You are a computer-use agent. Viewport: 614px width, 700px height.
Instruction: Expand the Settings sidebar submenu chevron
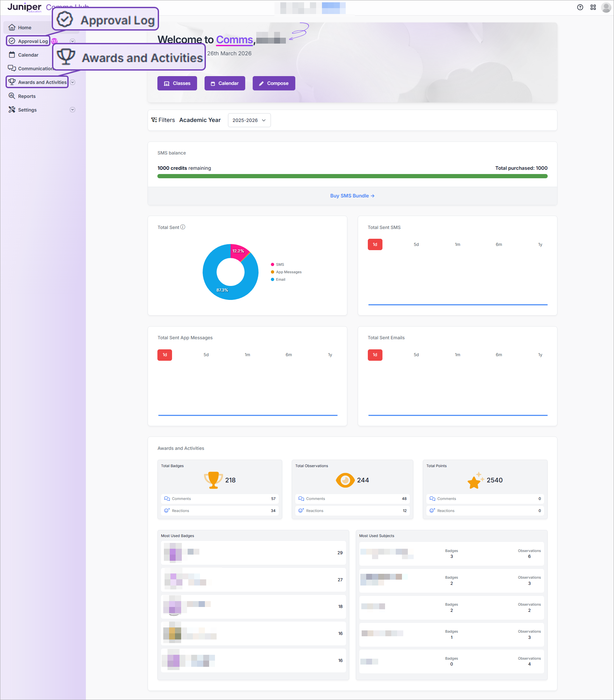pyautogui.click(x=73, y=110)
